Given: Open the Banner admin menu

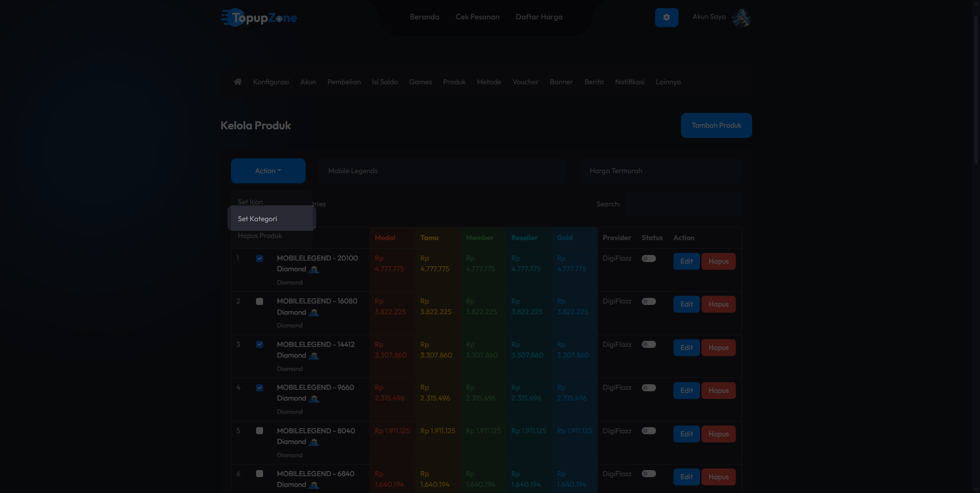Looking at the screenshot, I should pos(561,82).
